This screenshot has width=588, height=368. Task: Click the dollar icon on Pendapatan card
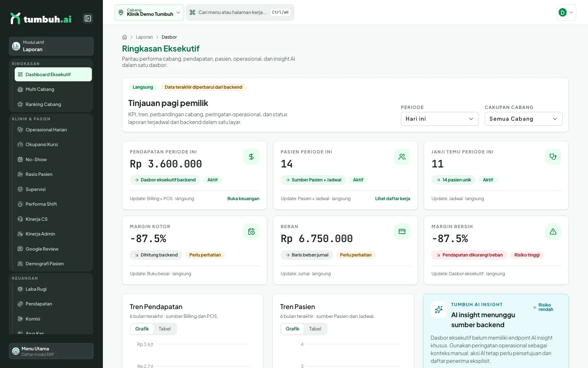[251, 157]
